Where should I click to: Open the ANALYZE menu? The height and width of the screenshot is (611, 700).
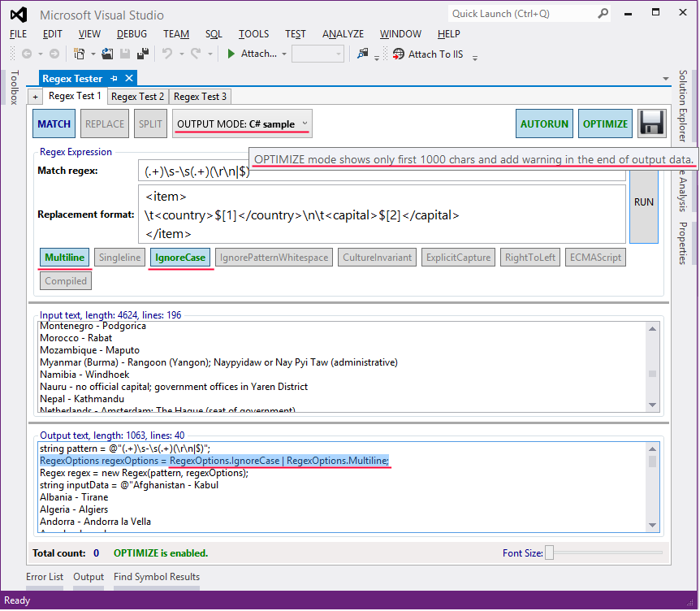(343, 34)
